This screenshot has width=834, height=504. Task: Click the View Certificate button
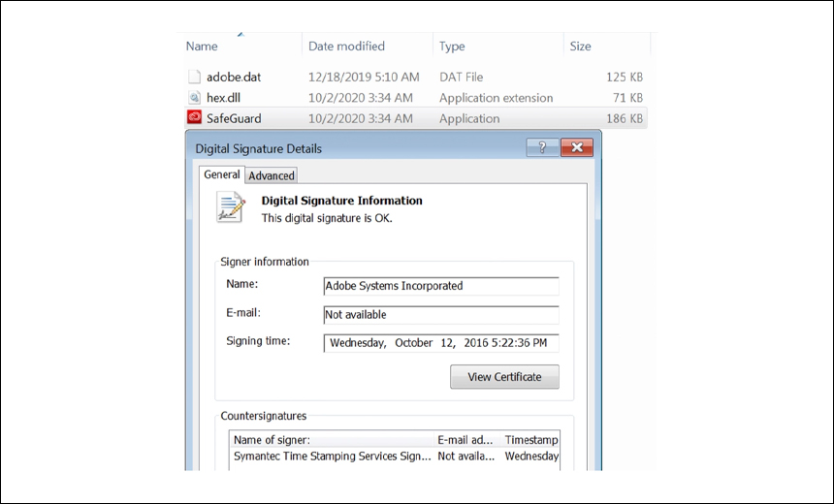pyautogui.click(x=504, y=376)
